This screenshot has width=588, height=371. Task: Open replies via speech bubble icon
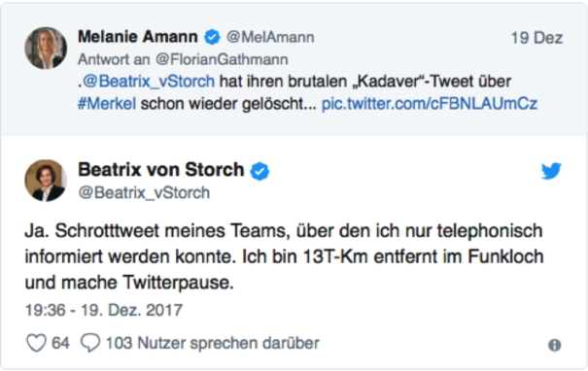pyautogui.click(x=90, y=343)
